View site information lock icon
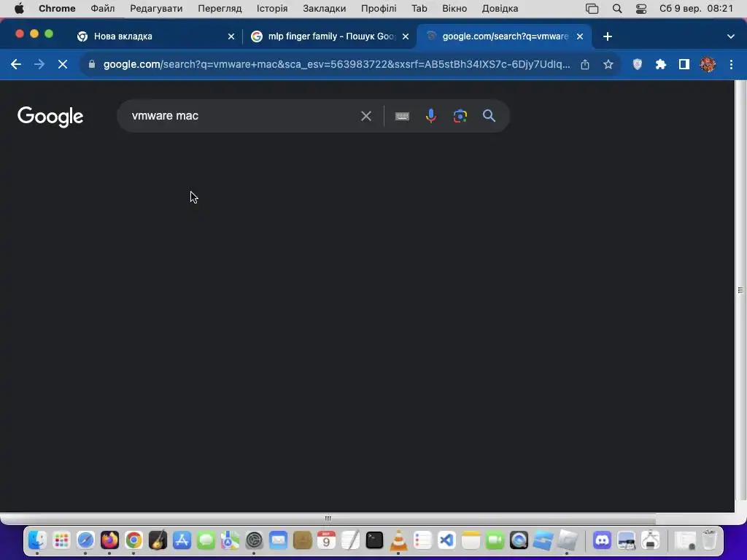Viewport: 747px width, 560px height. pyautogui.click(x=92, y=64)
